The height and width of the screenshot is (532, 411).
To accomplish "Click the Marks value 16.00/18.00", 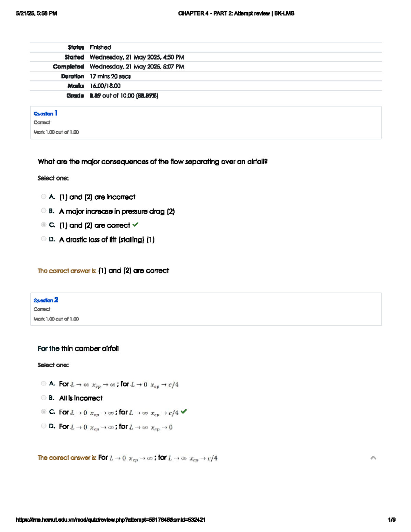I will pyautogui.click(x=105, y=86).
